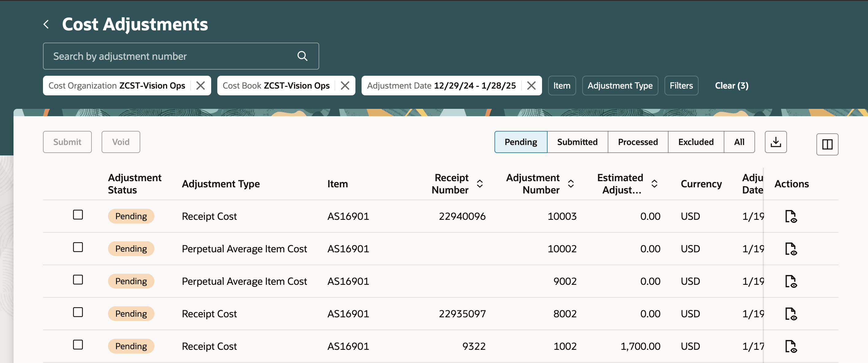This screenshot has height=363, width=868.
Task: Click the Submit button
Action: pyautogui.click(x=67, y=142)
